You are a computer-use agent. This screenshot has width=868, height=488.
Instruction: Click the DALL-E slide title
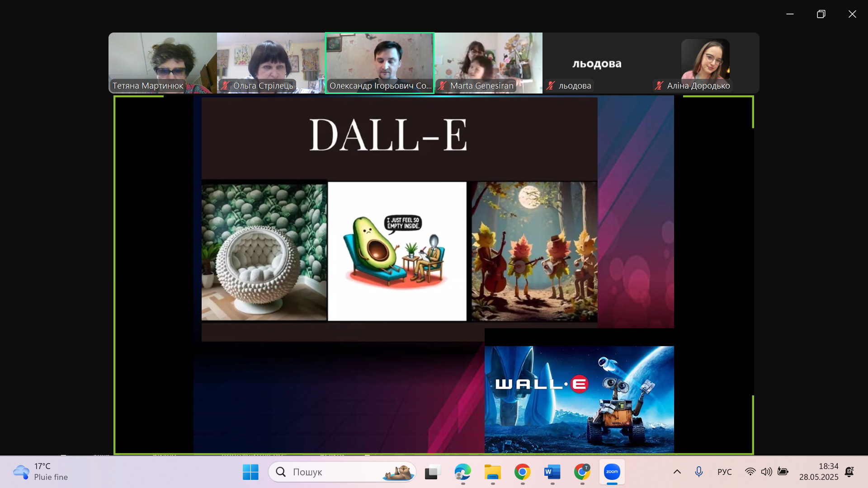pyautogui.click(x=388, y=135)
